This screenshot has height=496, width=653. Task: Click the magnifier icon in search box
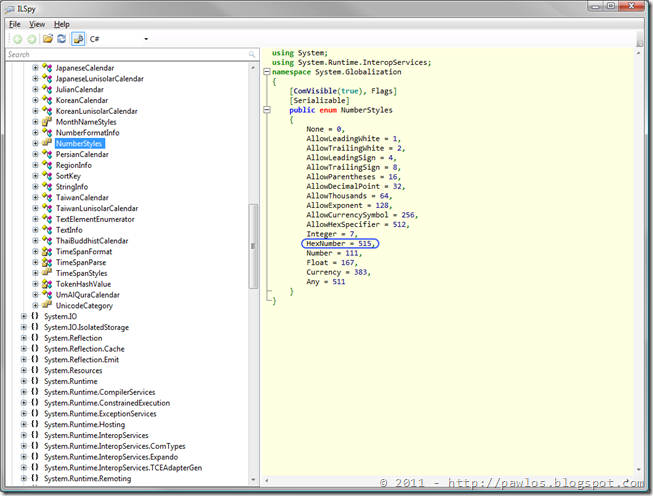coord(252,55)
